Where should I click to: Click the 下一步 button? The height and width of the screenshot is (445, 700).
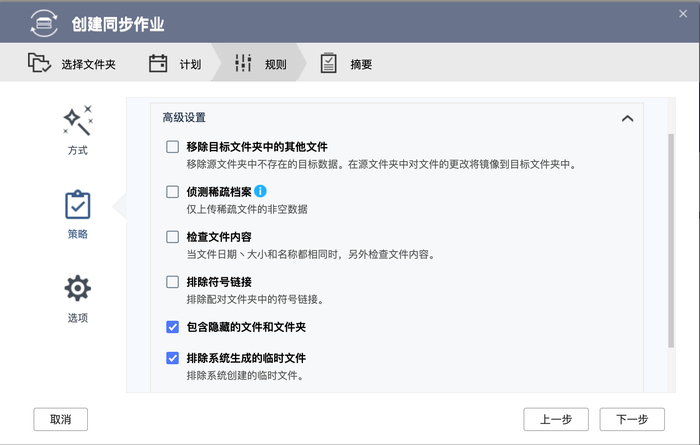[632, 419]
